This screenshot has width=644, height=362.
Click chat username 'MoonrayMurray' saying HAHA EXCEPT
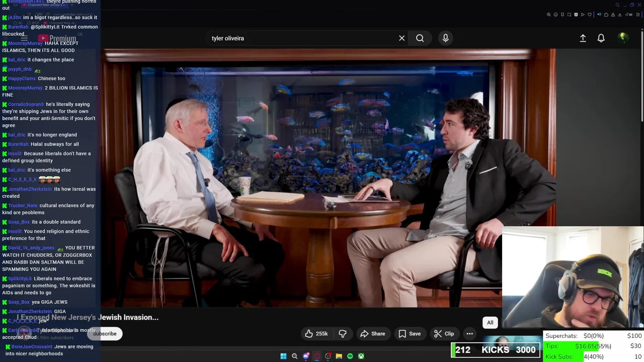coord(26,43)
